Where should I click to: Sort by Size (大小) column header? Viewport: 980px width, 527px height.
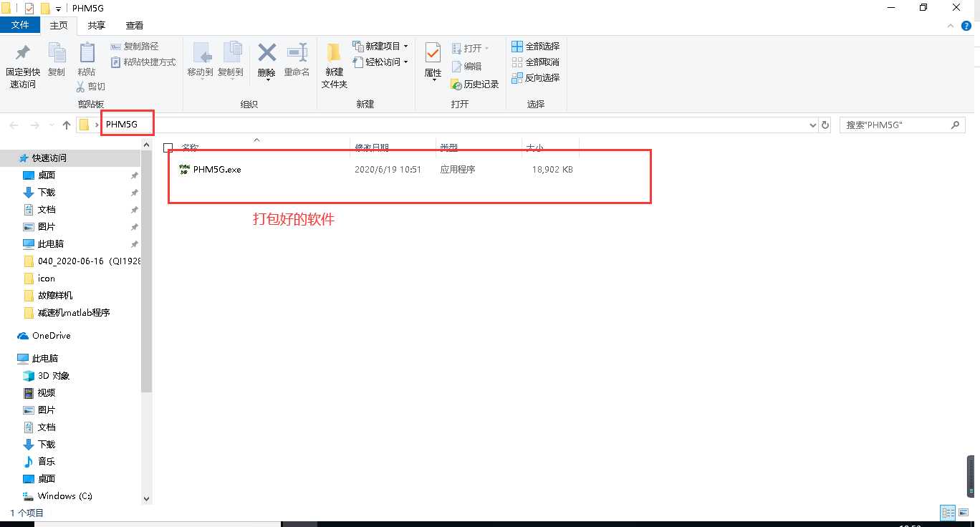click(x=535, y=148)
